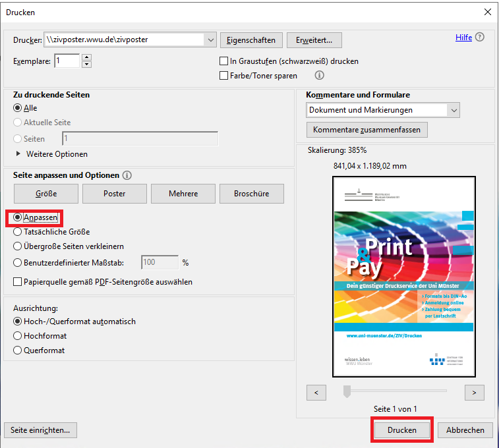Close the Drucken dialog
The image size is (499, 448).
click(488, 12)
